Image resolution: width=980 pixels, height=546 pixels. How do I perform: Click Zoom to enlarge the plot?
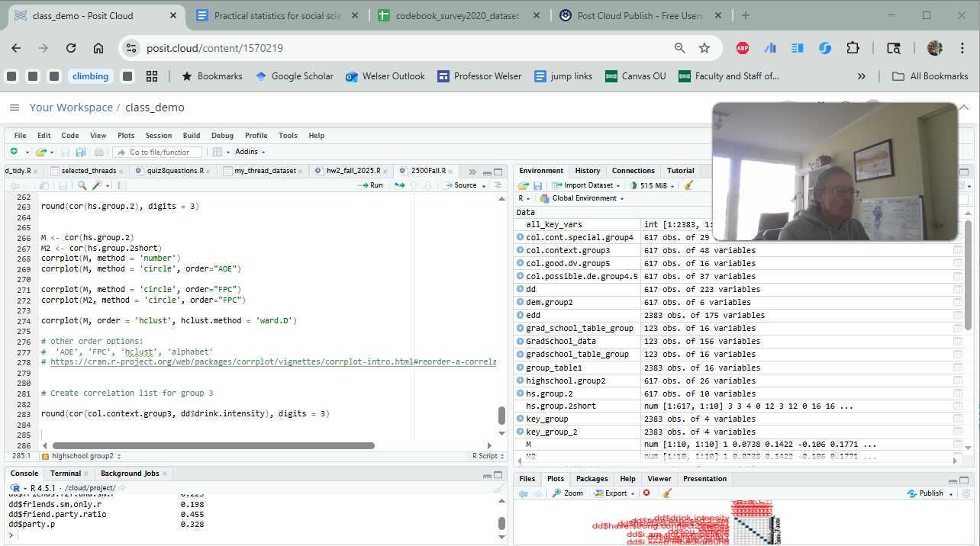point(567,493)
